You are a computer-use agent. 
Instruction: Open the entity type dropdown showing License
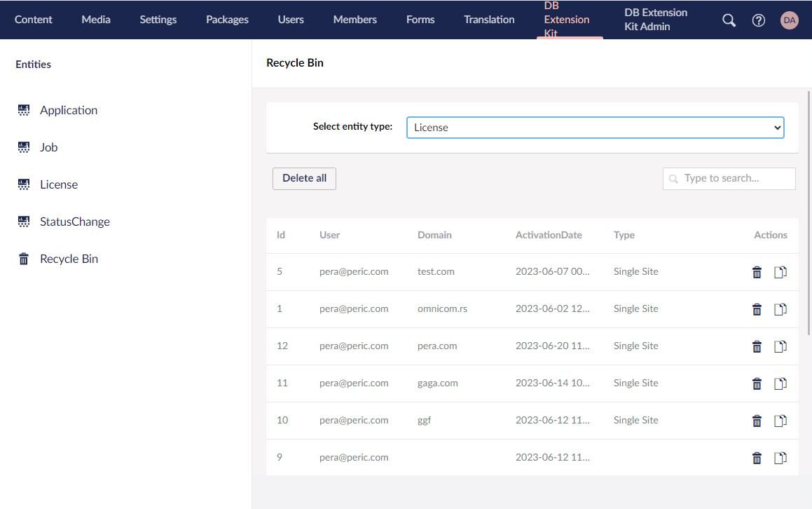[x=595, y=127]
